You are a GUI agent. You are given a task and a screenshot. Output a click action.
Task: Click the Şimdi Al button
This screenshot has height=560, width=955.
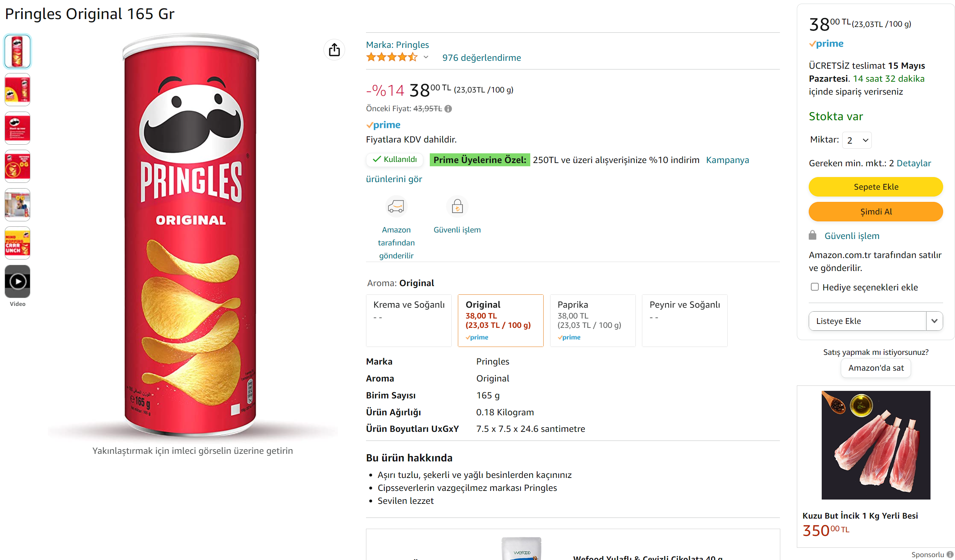click(x=875, y=212)
